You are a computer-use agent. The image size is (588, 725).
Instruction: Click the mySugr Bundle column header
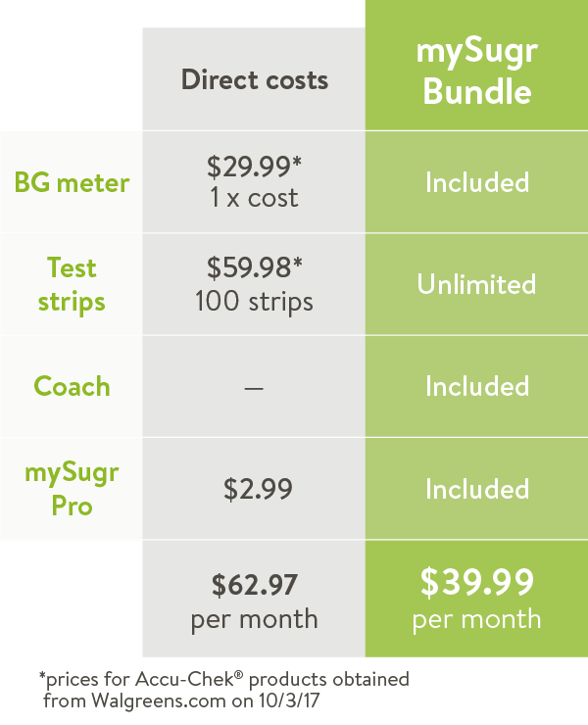pyautogui.click(x=477, y=72)
